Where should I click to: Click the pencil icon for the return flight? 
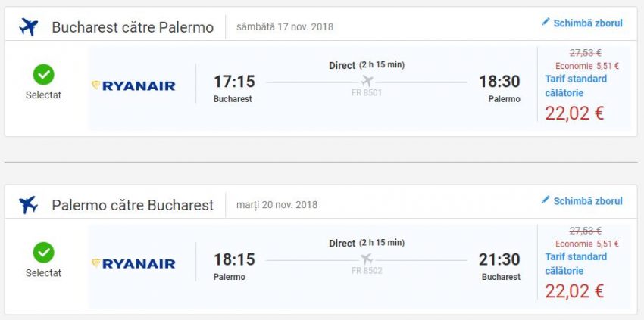point(546,200)
